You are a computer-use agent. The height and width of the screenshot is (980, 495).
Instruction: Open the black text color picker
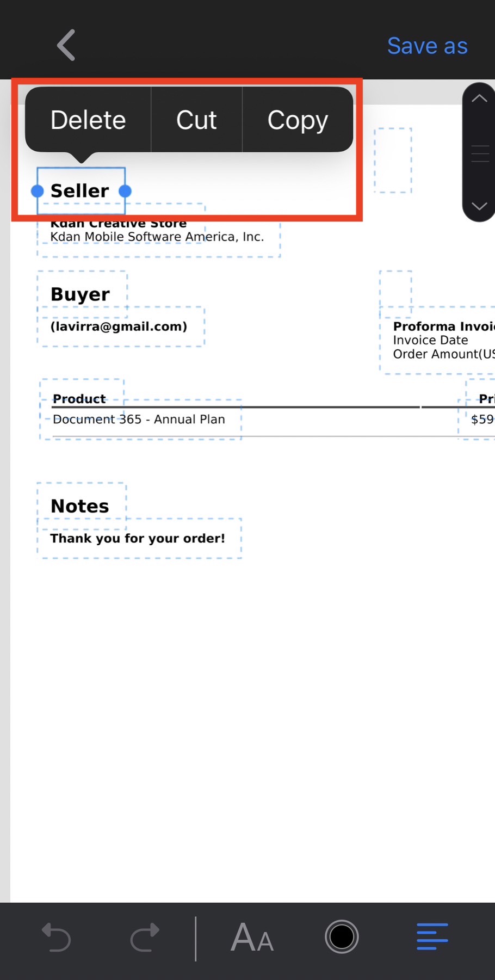(342, 936)
